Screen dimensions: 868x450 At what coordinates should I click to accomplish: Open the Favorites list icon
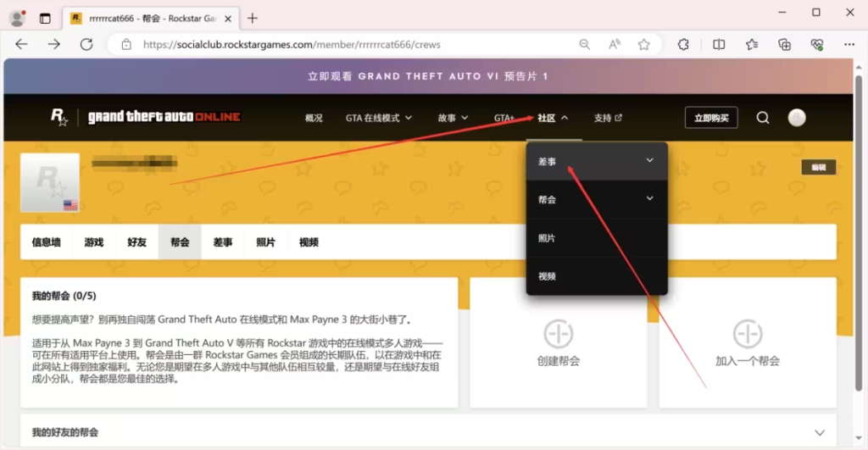751,44
